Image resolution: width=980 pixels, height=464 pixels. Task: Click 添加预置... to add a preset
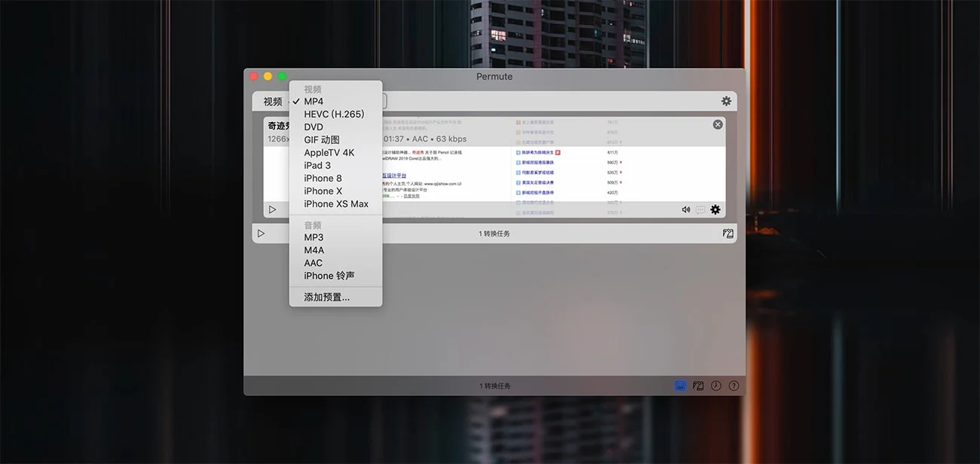326,298
